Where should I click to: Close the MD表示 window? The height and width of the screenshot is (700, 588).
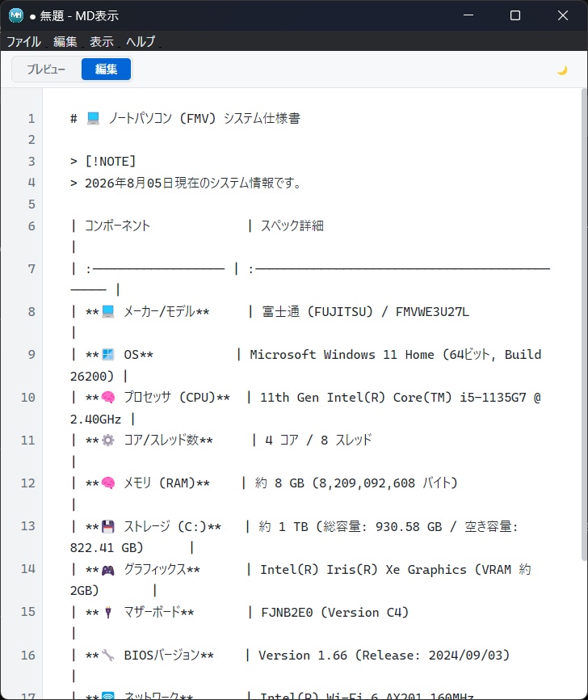pyautogui.click(x=563, y=15)
